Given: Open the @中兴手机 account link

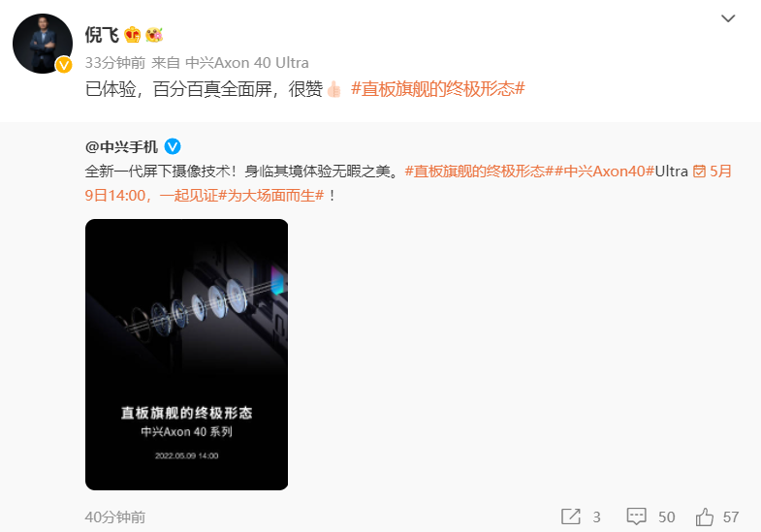Looking at the screenshot, I should pos(121,146).
